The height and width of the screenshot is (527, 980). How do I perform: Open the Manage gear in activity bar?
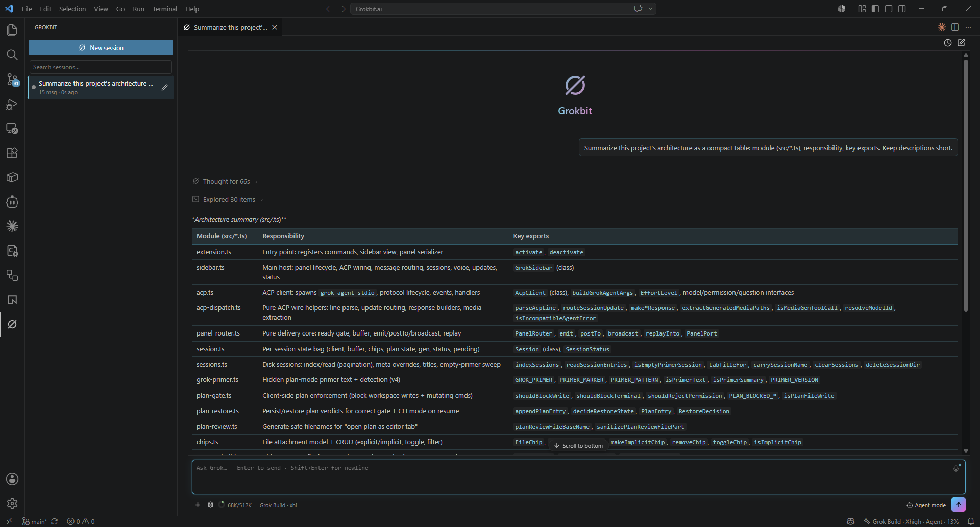click(x=12, y=504)
